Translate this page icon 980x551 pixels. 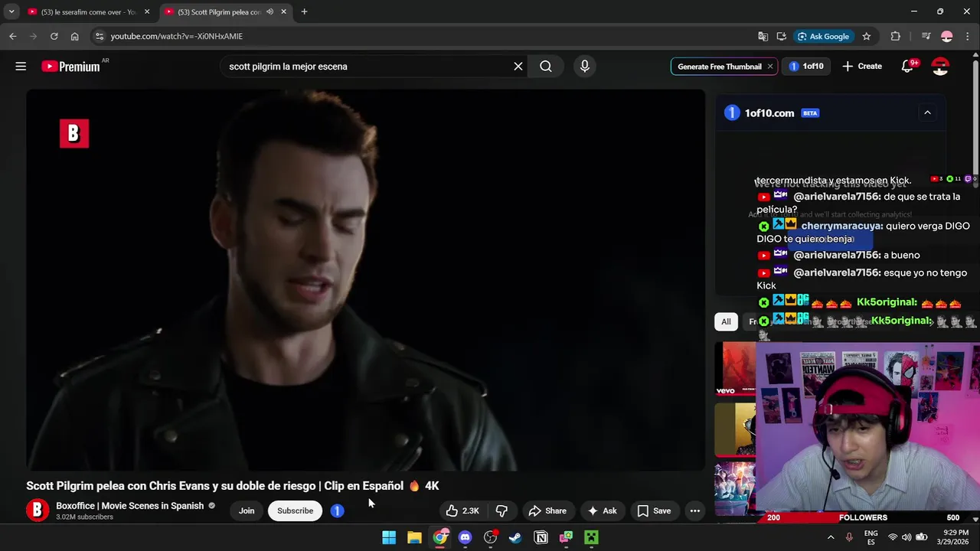coord(763,36)
